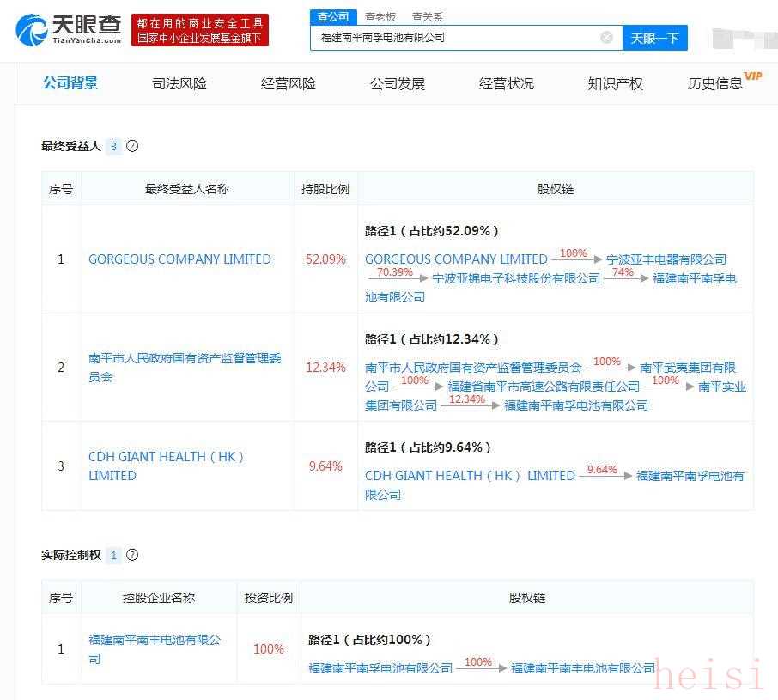The width and height of the screenshot is (778, 700).
Task: Clear the search box with the X icon
Action: (606, 37)
